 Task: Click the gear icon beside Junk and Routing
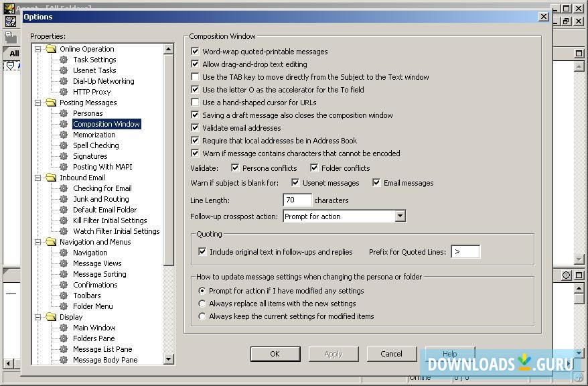[x=64, y=199]
